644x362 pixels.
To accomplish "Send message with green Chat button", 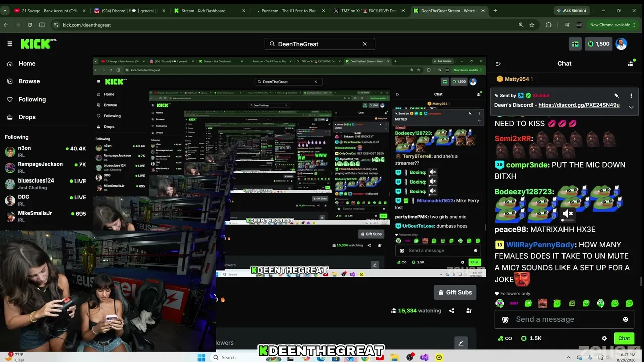I will (624, 338).
